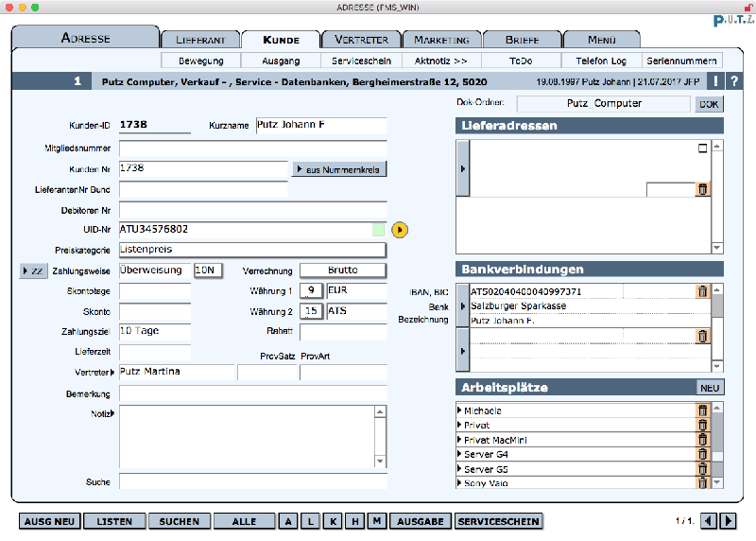Open the empty bank row arrow
Screen dimensions: 756x541
click(463, 351)
